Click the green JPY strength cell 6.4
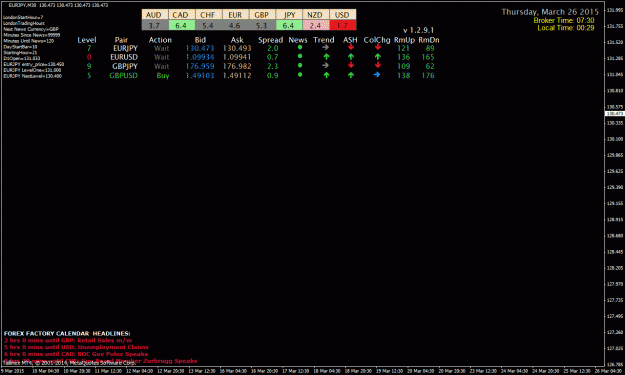Viewport: 625px width, 375px height. click(289, 25)
